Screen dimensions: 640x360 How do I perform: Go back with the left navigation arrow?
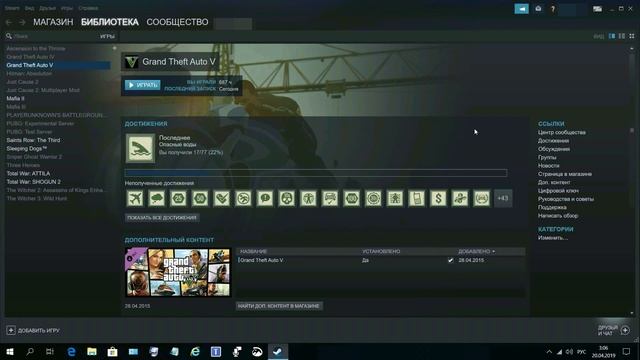(x=9, y=22)
